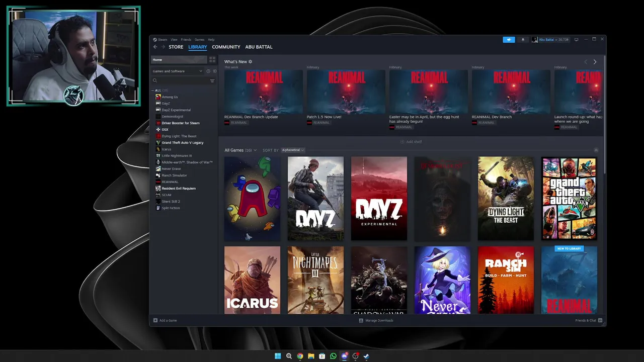Switch library to collections grid view

click(x=212, y=59)
